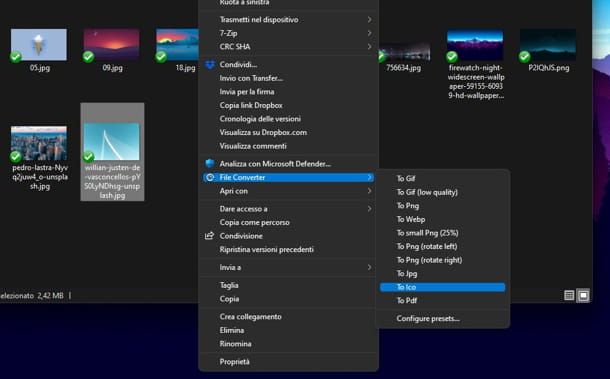Expand the 7-Zip submenu arrow

[x=369, y=33]
